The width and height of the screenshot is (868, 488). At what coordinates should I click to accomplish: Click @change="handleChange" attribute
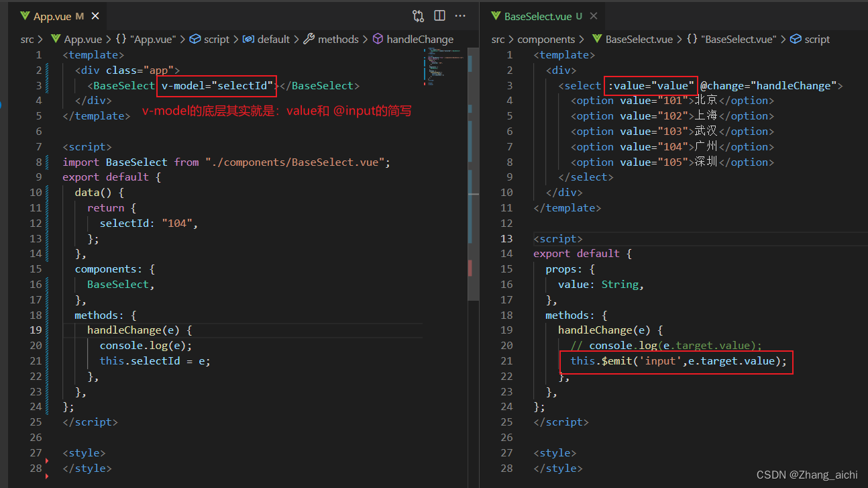click(x=769, y=85)
